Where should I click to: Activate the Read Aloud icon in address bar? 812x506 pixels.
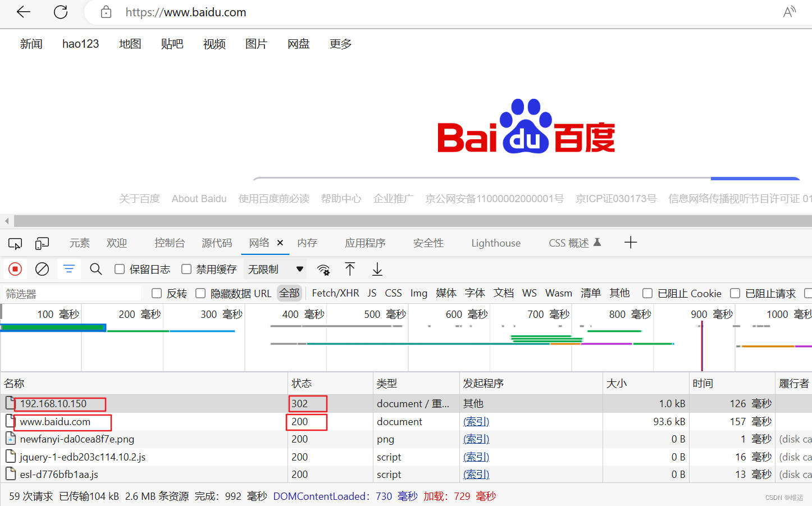point(790,12)
